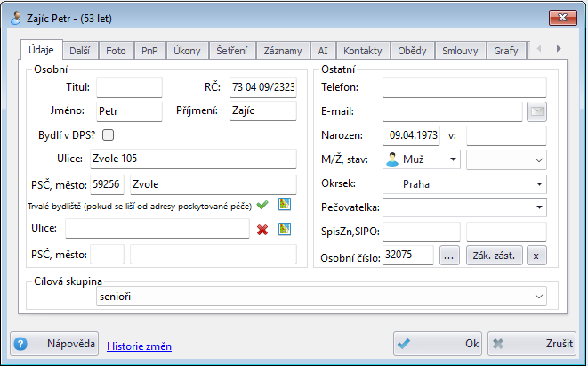Click the Ok button
The width and height of the screenshot is (588, 366).
pyautogui.click(x=439, y=344)
